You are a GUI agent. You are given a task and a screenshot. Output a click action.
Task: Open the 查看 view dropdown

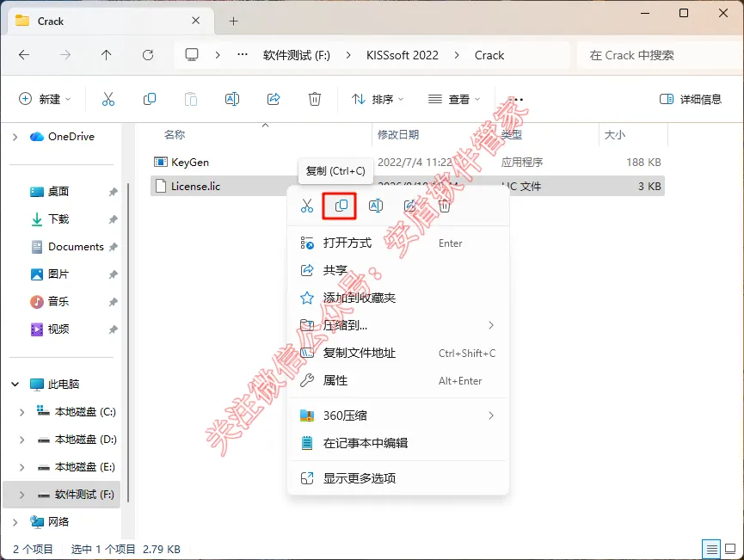click(x=454, y=99)
